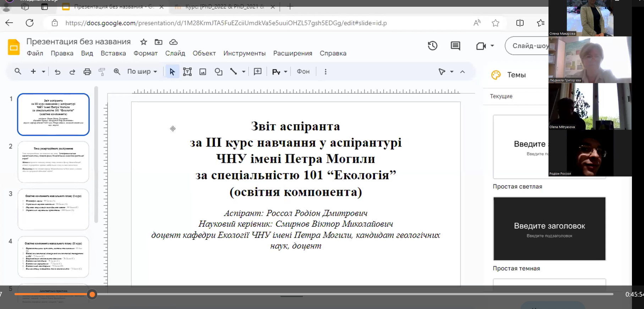Add a comment from toolbar
The image size is (644, 309).
(x=258, y=72)
